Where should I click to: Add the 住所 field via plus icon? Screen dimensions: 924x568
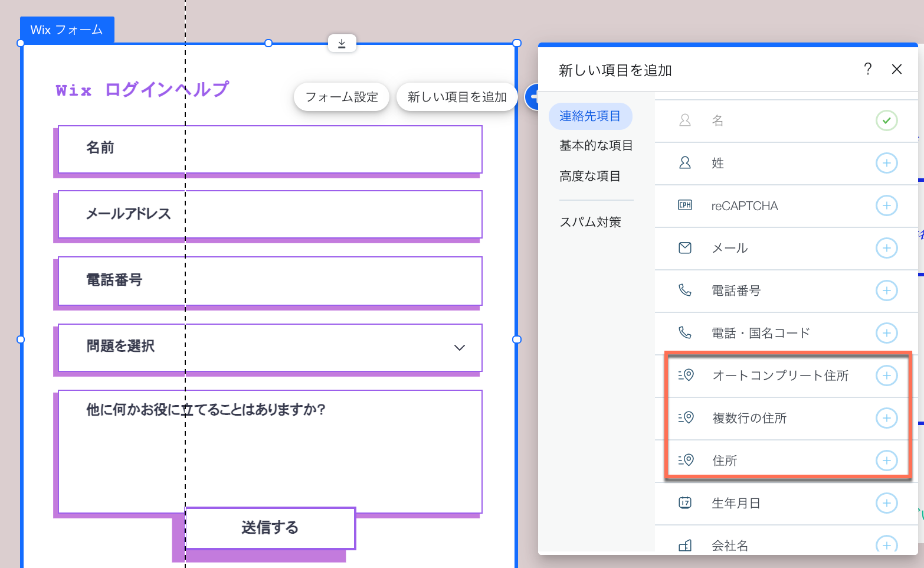pos(886,461)
